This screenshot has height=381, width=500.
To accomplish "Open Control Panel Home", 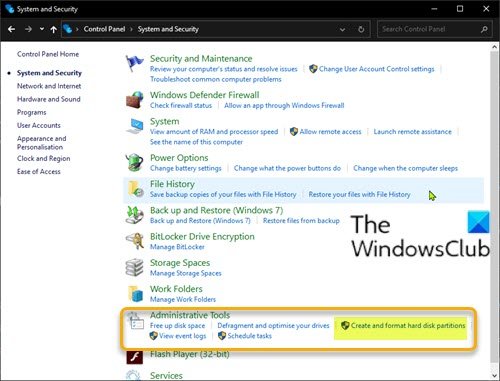I will [48, 54].
